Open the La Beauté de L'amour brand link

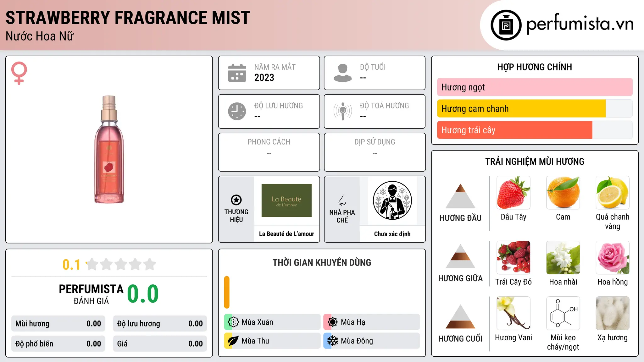click(x=286, y=234)
